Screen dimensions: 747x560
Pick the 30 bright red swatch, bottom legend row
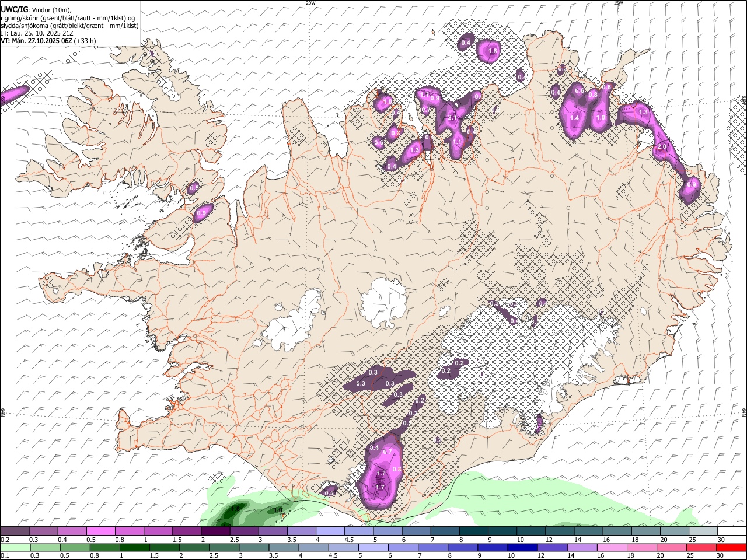point(732,547)
